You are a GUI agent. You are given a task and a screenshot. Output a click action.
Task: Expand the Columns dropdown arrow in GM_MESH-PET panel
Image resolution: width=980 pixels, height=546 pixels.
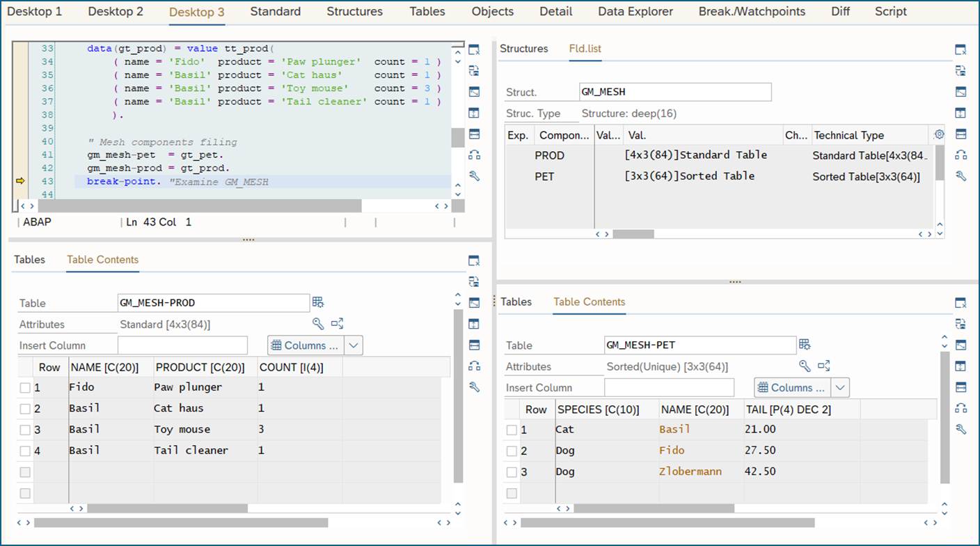coord(840,388)
